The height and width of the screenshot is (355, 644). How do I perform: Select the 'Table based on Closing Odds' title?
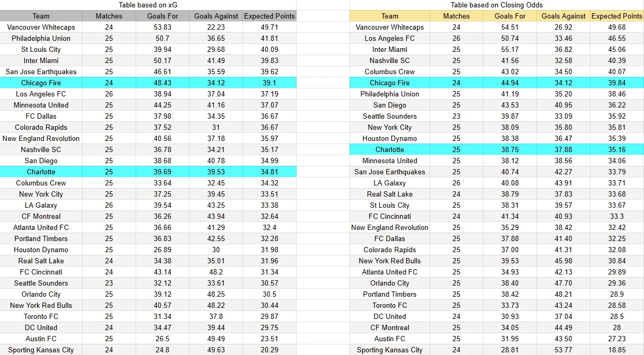497,5
